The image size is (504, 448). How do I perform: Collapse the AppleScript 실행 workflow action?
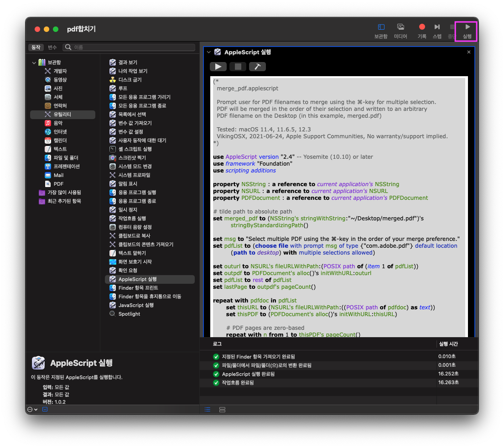(209, 52)
